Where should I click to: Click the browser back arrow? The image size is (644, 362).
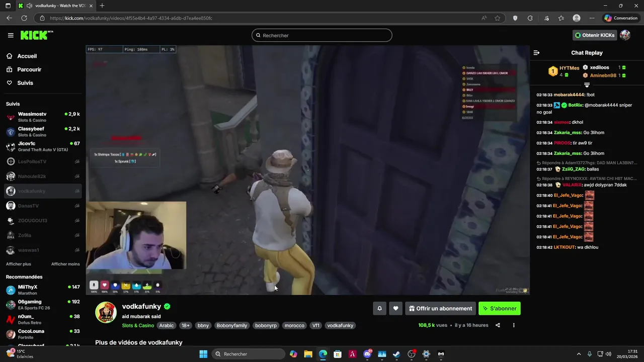pos(9,18)
